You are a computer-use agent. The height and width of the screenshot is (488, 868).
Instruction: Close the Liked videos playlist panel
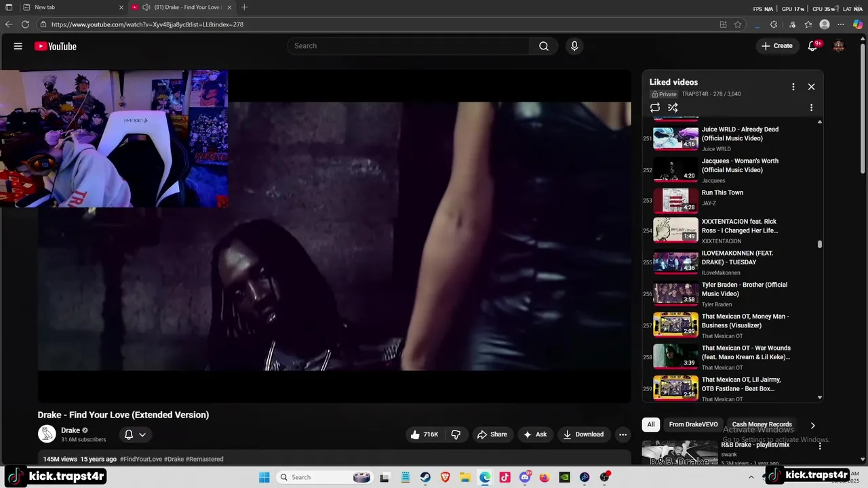(811, 87)
